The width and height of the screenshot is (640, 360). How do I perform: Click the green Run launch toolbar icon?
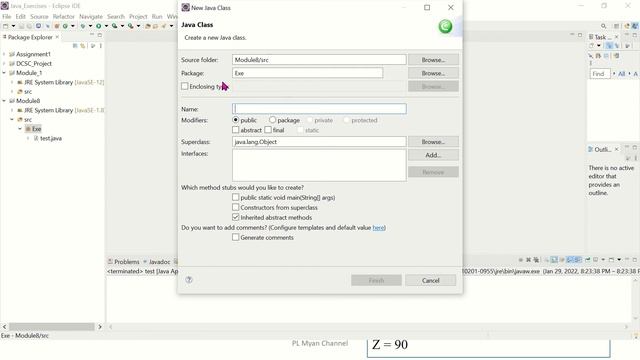(99, 26)
